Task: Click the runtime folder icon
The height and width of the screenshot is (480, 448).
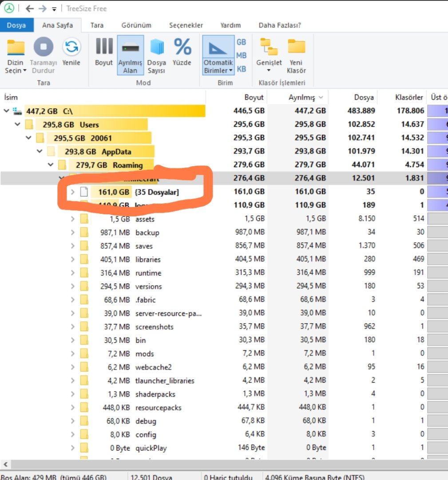Action: click(x=84, y=273)
